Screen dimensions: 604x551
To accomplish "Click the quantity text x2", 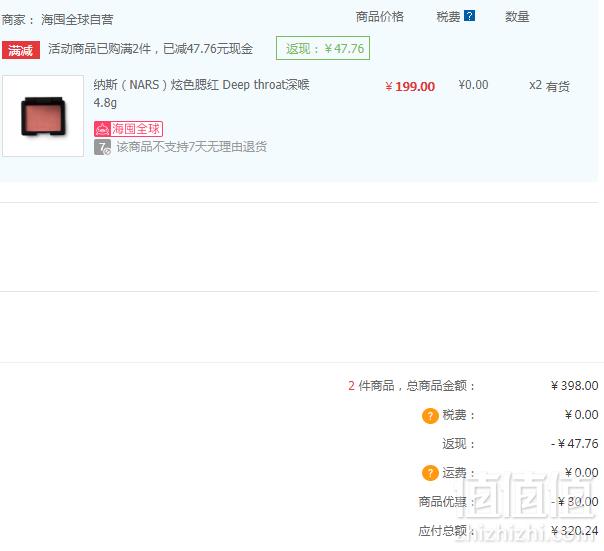I will point(535,85).
